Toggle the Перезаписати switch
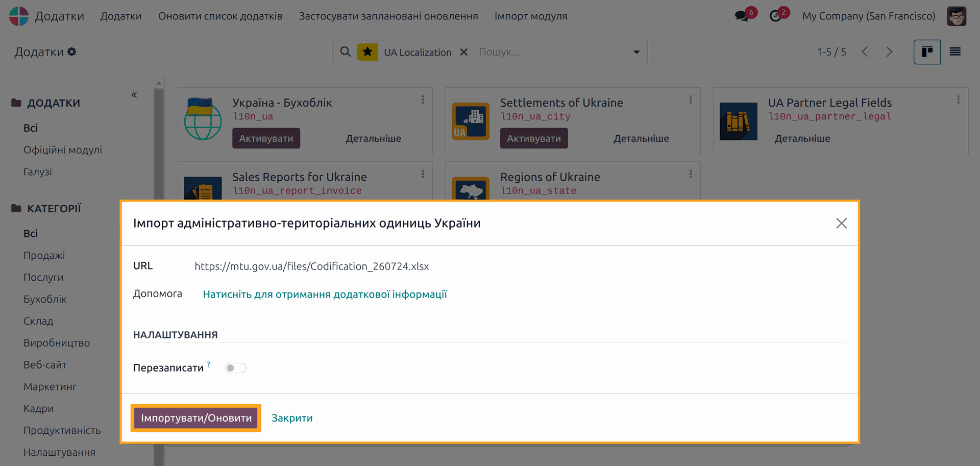The height and width of the screenshot is (466, 980). pyautogui.click(x=236, y=368)
